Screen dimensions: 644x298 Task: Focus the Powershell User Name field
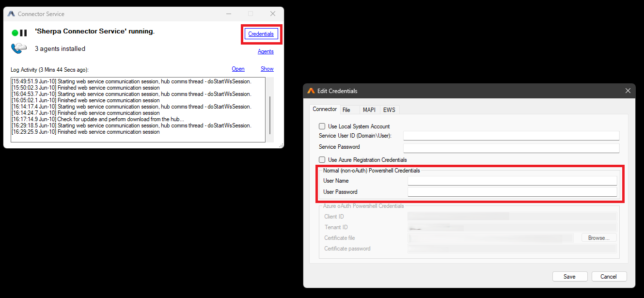click(512, 181)
